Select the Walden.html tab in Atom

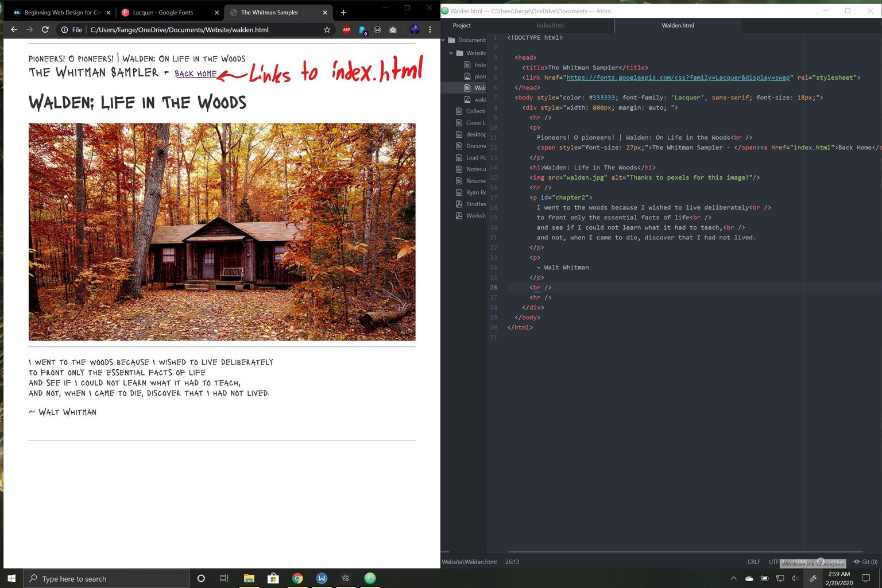pyautogui.click(x=678, y=25)
